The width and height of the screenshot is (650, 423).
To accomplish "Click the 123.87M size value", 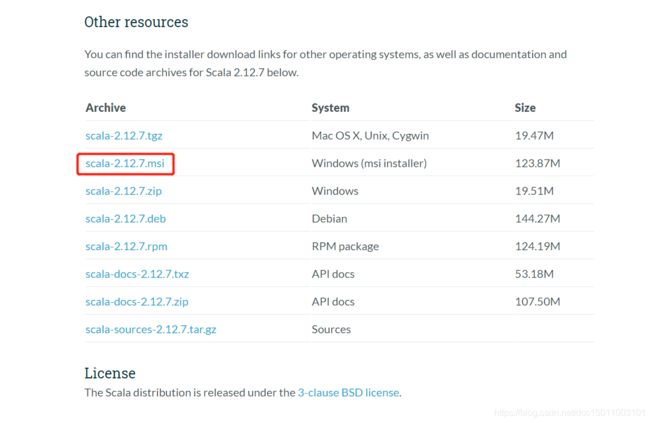I will pyautogui.click(x=538, y=163).
